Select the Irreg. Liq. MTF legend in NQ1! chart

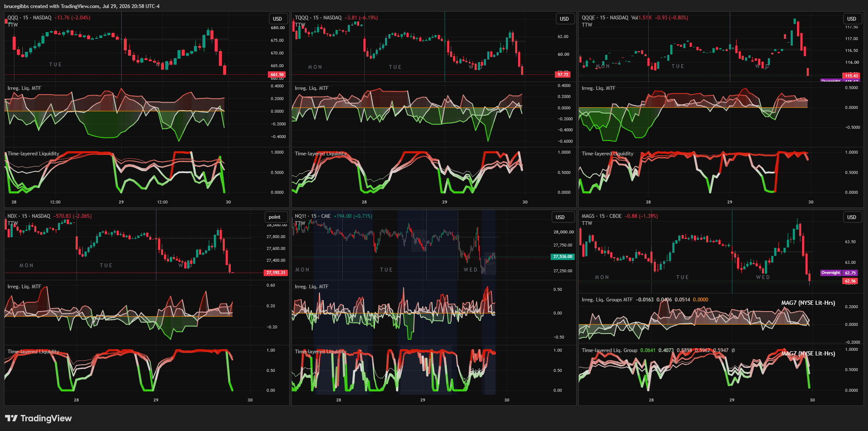click(x=311, y=287)
